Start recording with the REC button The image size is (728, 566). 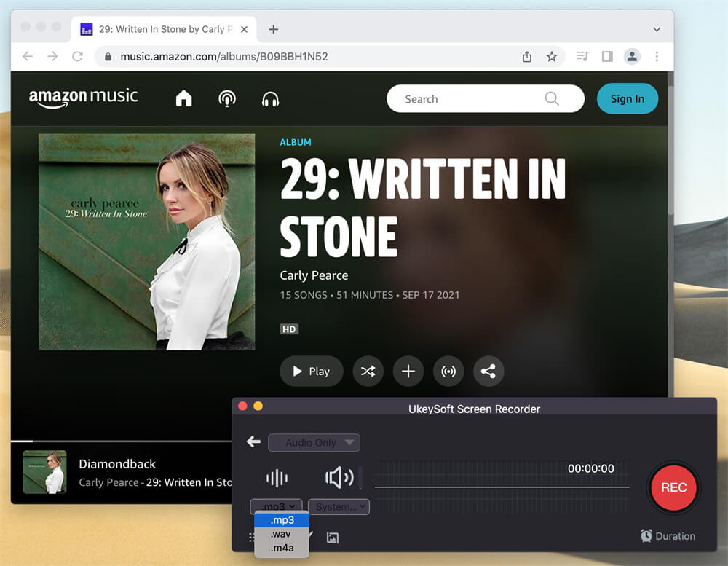point(673,487)
